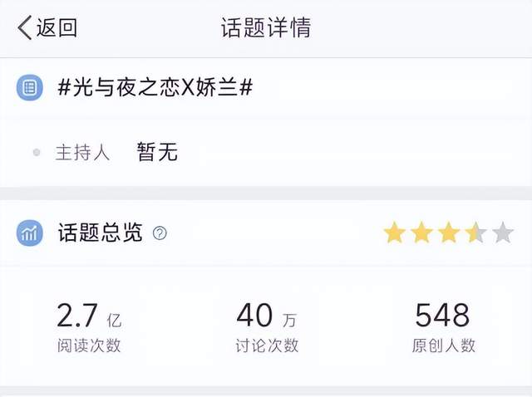Click the 主持人 host label

pos(83,152)
